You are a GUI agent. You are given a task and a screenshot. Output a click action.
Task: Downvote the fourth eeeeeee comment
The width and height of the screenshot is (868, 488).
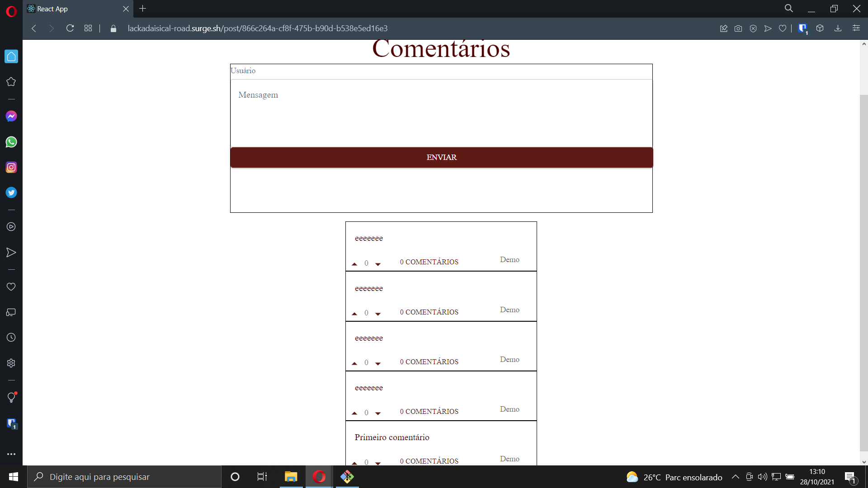[378, 413]
